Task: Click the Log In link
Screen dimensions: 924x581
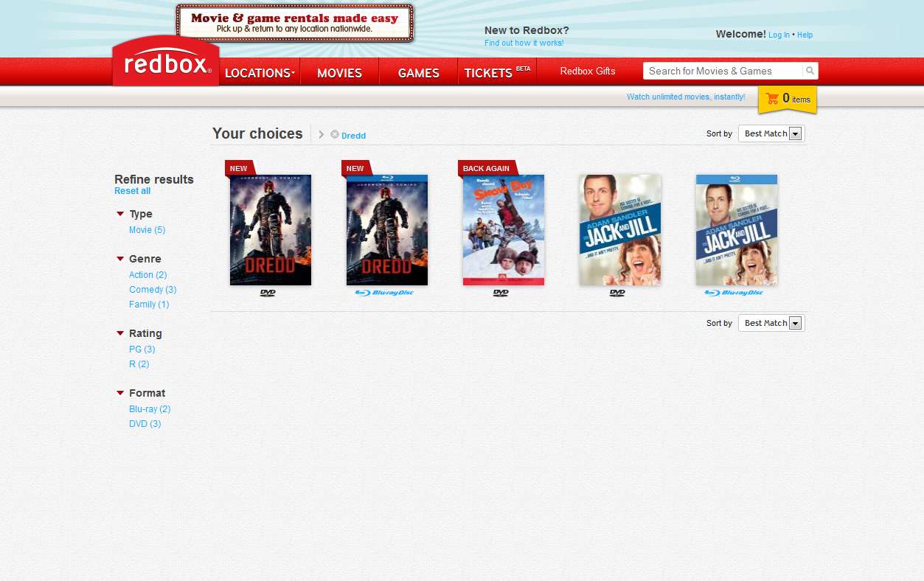Action: 779,35
